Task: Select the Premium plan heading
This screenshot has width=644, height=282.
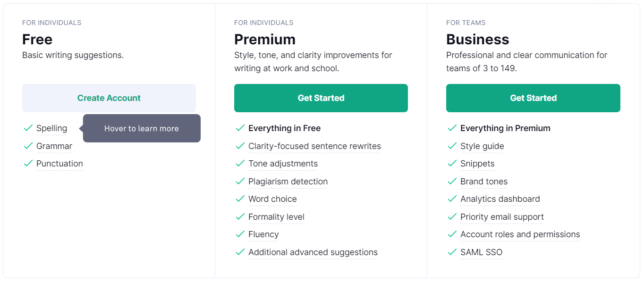Action: 265,39
